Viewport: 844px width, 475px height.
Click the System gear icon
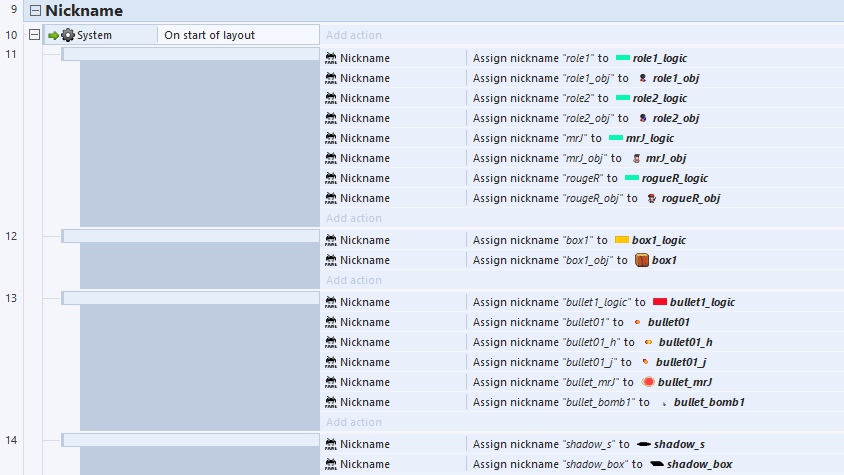(68, 35)
